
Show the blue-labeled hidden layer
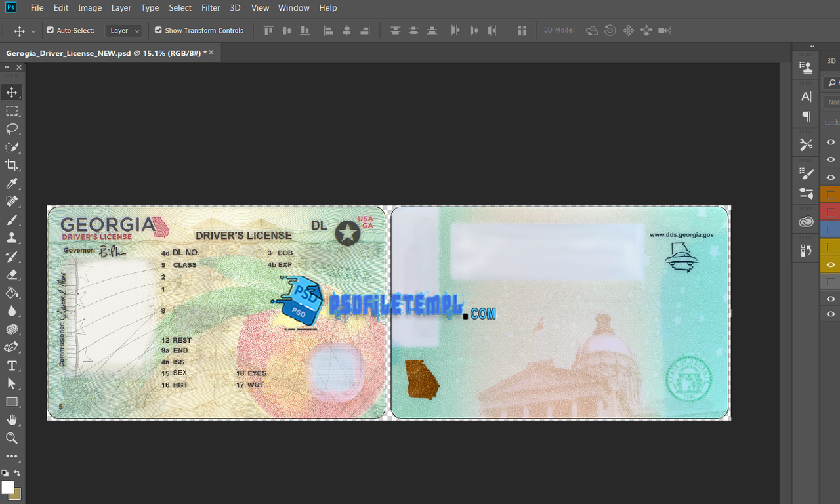click(831, 230)
